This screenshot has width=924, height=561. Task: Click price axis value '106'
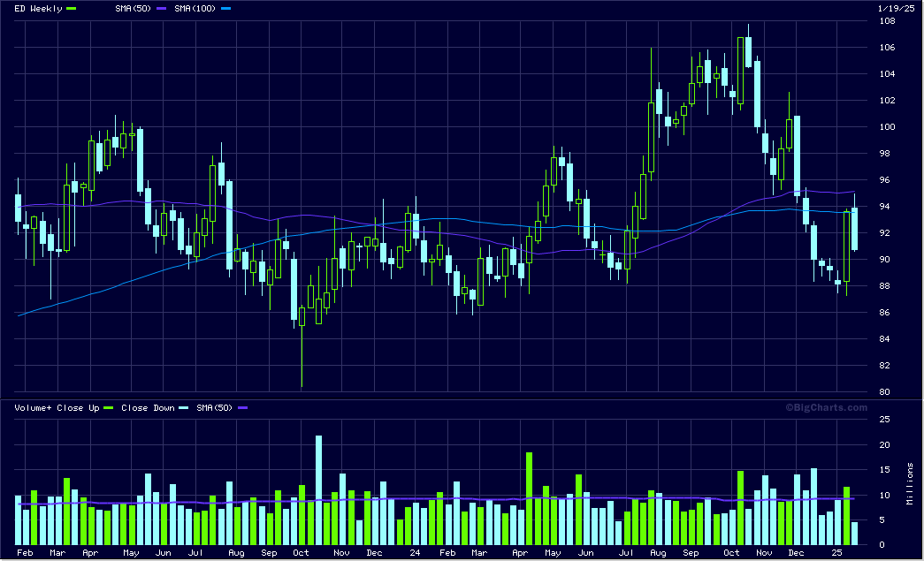tap(887, 48)
